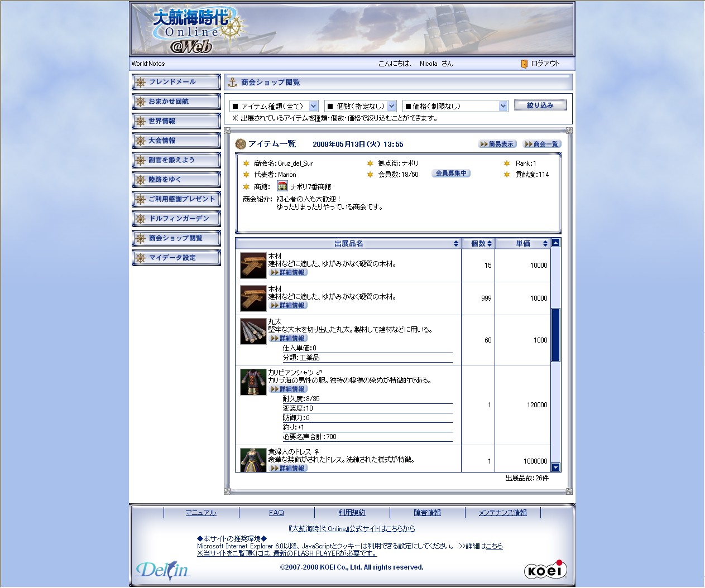Select ご利用感謝プレゼント in sidebar

(x=176, y=199)
